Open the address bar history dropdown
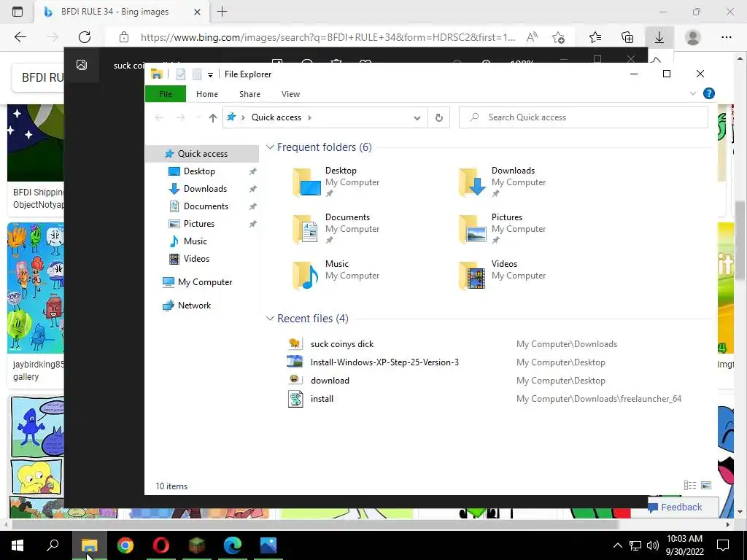 [417, 117]
